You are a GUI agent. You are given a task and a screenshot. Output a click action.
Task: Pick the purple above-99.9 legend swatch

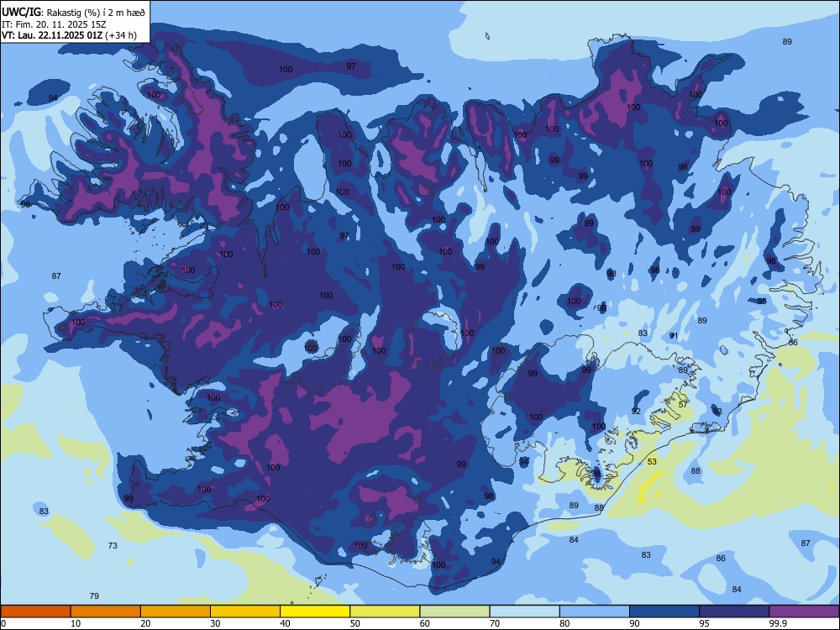pyautogui.click(x=804, y=612)
